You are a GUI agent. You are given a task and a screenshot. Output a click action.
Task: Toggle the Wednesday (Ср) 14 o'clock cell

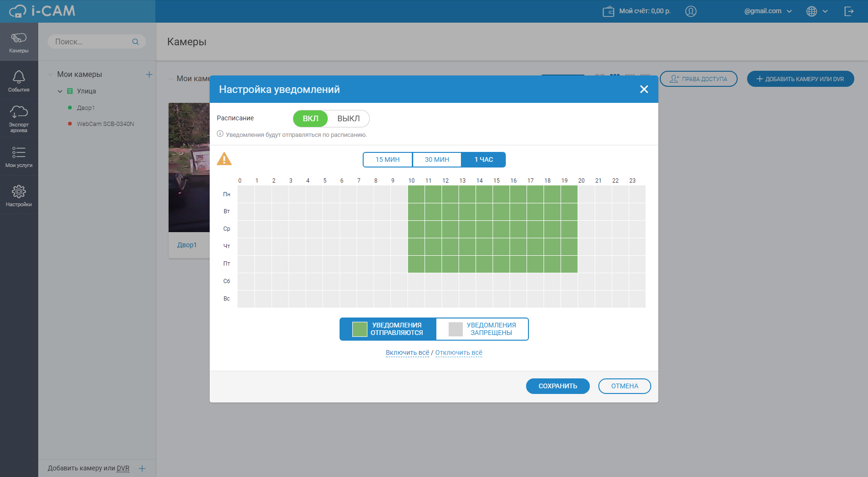tap(484, 229)
